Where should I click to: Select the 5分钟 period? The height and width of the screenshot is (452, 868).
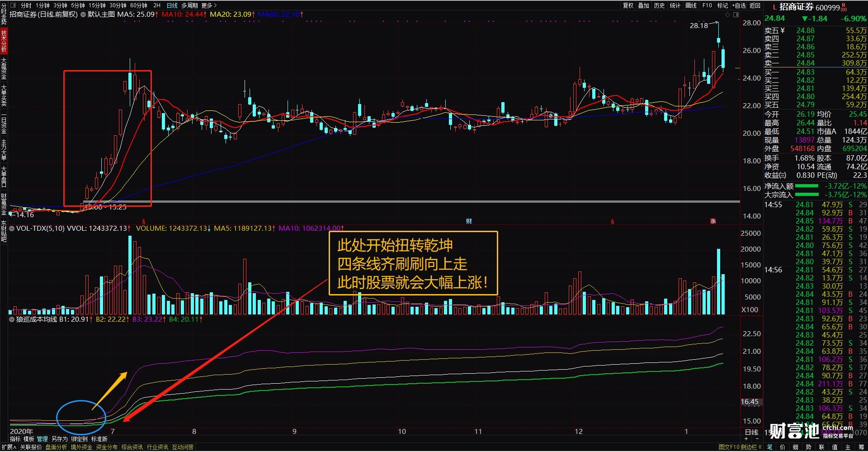coord(78,5)
